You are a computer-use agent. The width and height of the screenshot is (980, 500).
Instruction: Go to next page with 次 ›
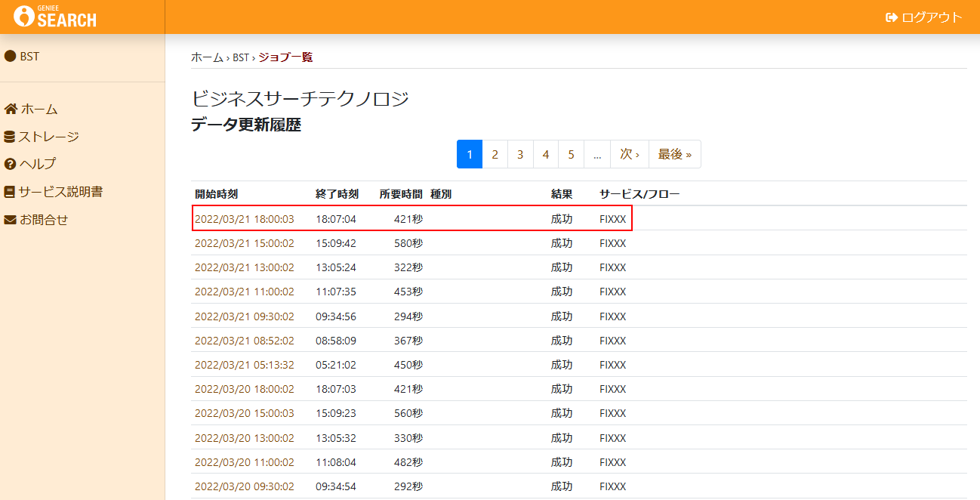tap(630, 154)
